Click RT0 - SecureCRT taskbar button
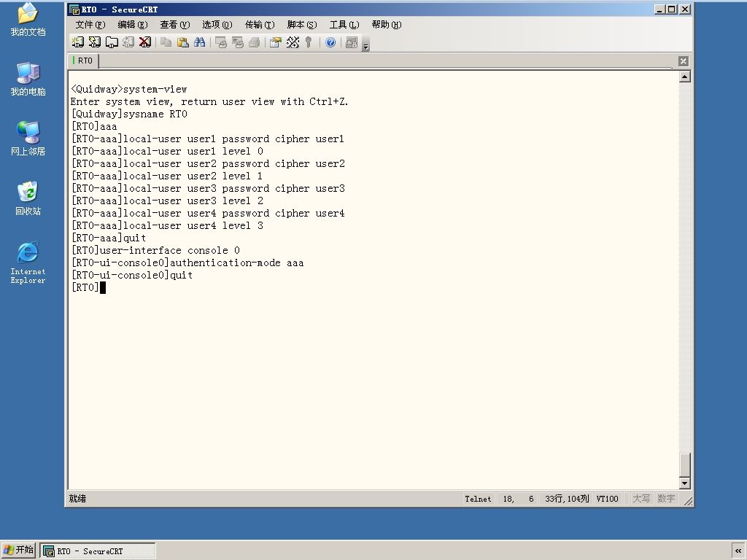The width and height of the screenshot is (747, 560). 97,551
